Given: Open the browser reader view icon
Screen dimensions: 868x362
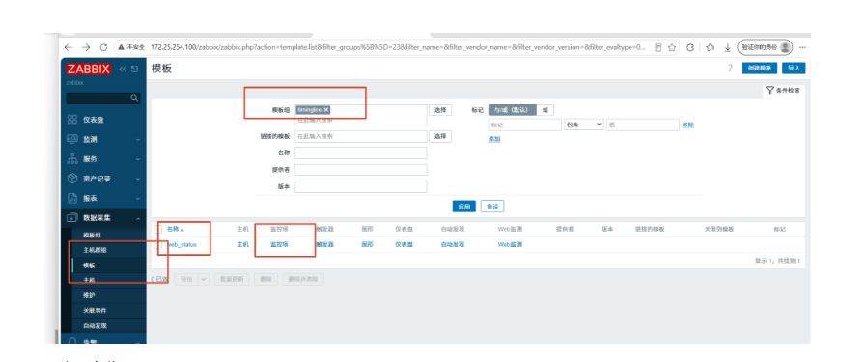Looking at the screenshot, I should click(658, 47).
